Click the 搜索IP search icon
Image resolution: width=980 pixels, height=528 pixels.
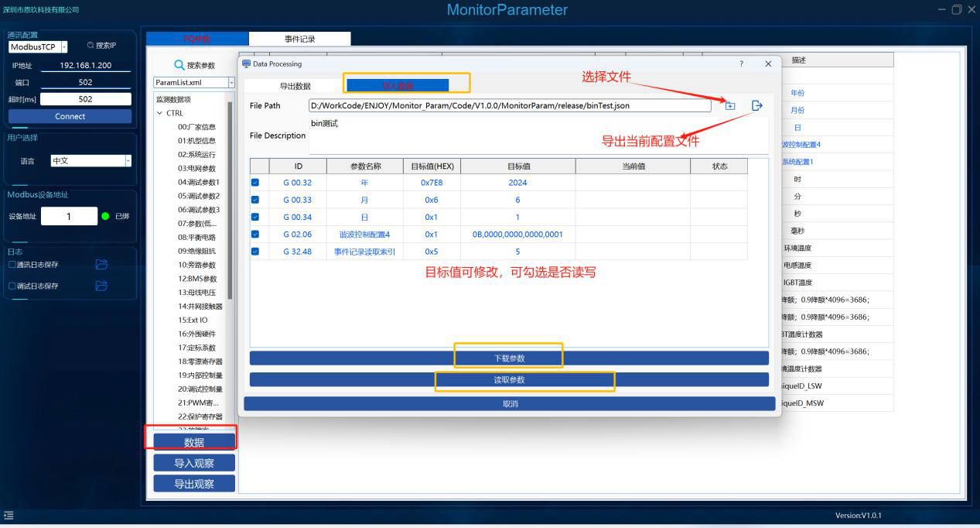point(90,46)
